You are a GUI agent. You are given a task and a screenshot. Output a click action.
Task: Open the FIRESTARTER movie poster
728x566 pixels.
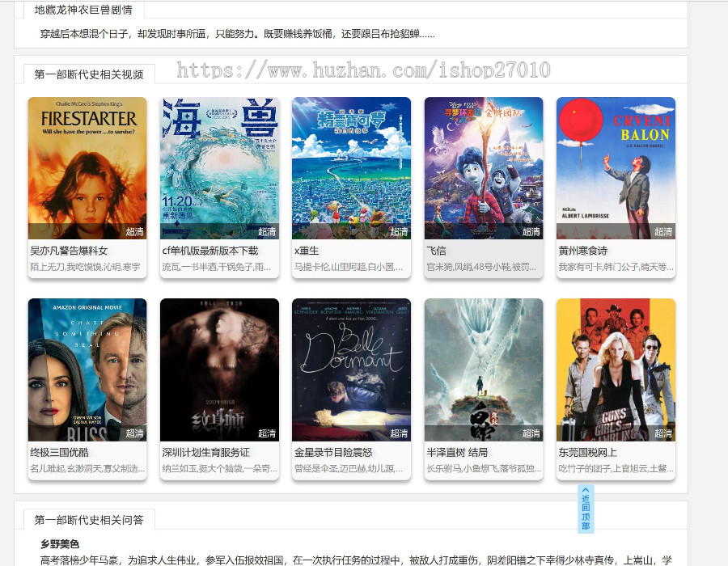click(87, 168)
